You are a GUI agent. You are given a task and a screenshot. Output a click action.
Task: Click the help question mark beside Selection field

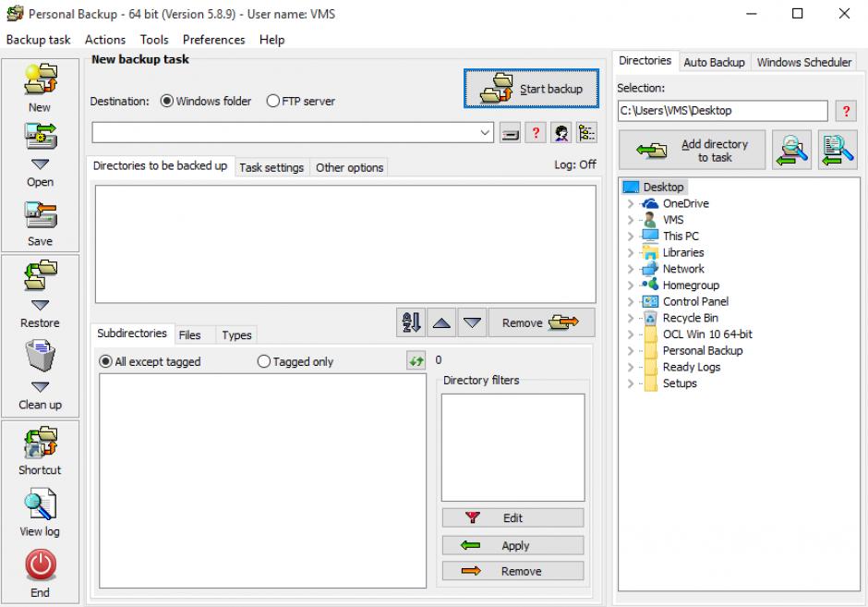(846, 111)
